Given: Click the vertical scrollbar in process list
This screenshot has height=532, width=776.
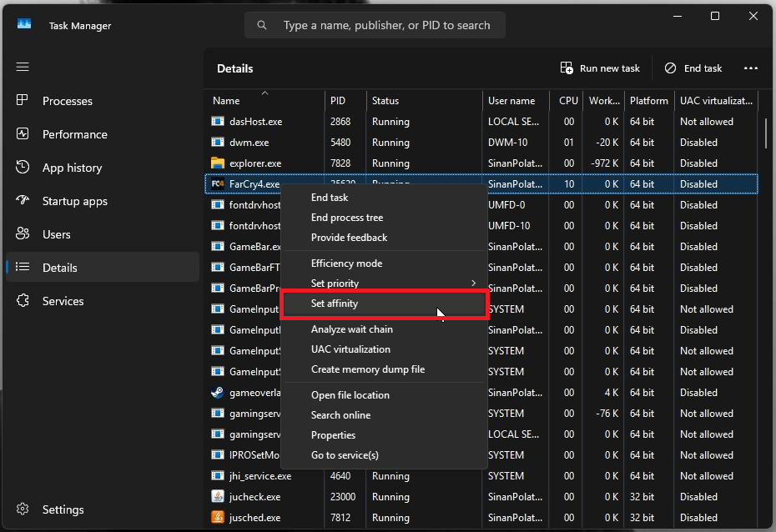Looking at the screenshot, I should click(766, 133).
